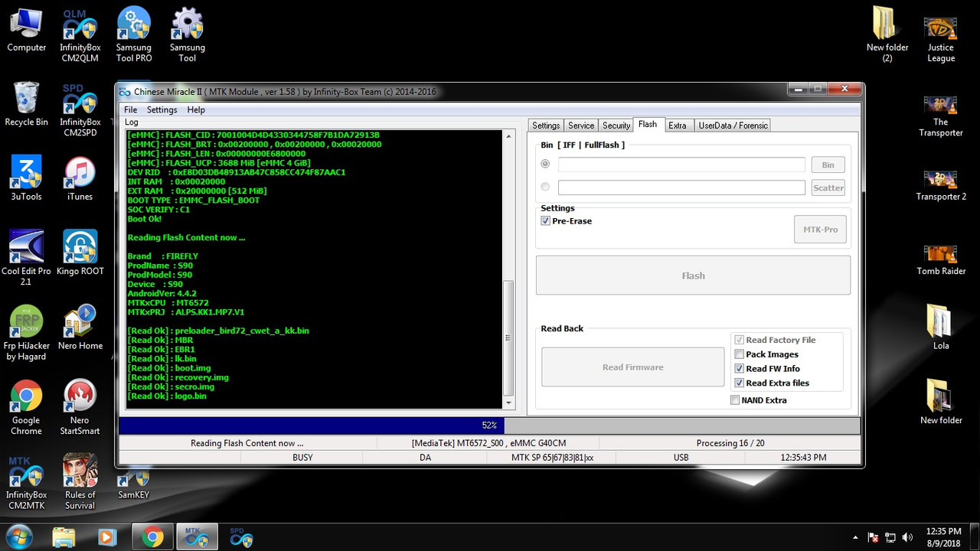Open the Computer desktop icon
Screen dimensions: 980x551
tap(26, 30)
